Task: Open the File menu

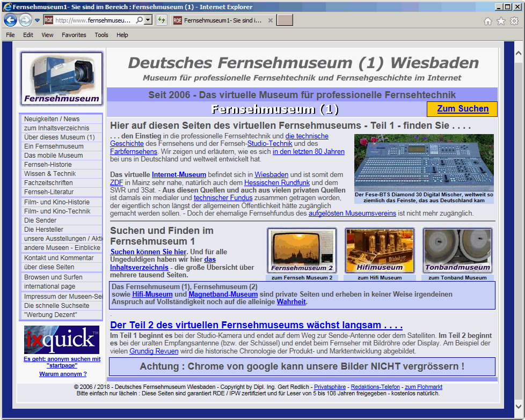Action: 10,35
